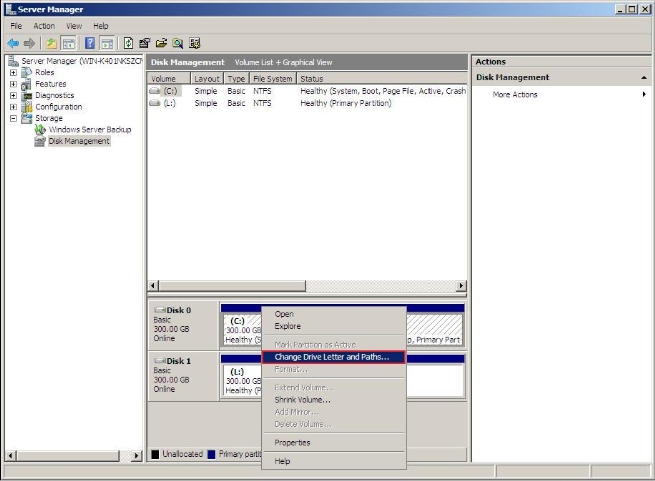Click the Features node icon
This screenshot has height=481, width=655.
(26, 84)
